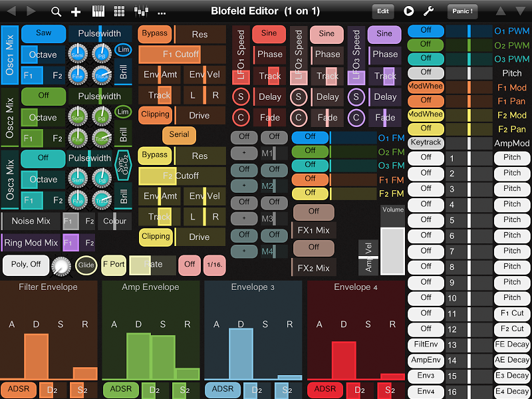The height and width of the screenshot is (399, 532).
Task: Click the grid pads icon
Action: click(x=119, y=11)
